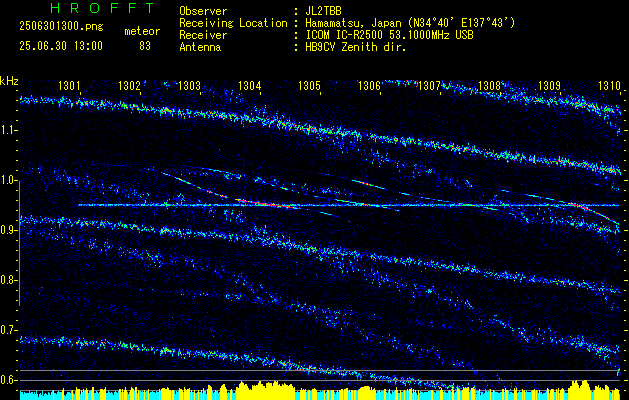The width and height of the screenshot is (629, 400).
Task: Click the 0.9 kHz axis label
Action: [x=8, y=230]
